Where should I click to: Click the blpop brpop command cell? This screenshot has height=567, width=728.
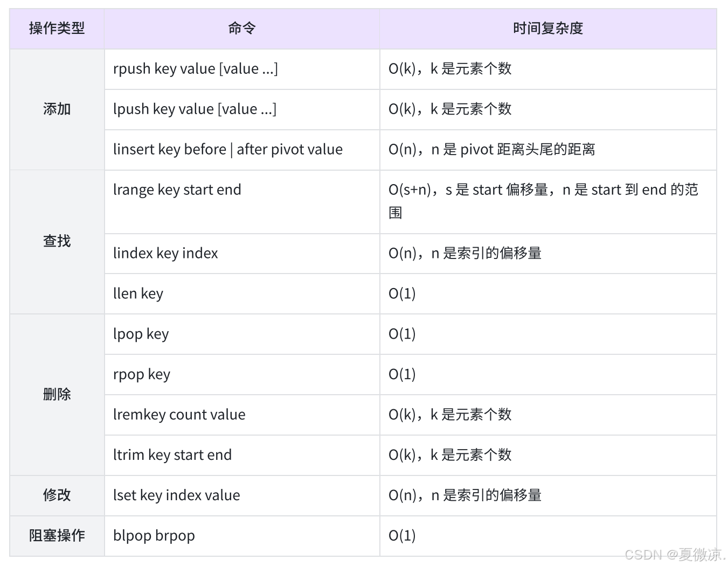(x=154, y=535)
